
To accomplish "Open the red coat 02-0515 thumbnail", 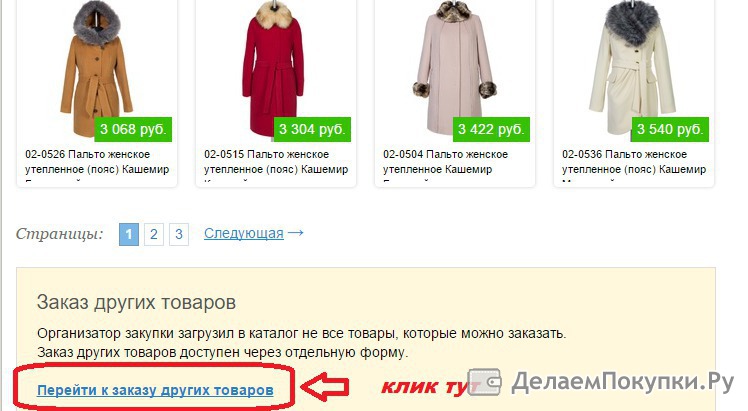I will click(x=273, y=70).
